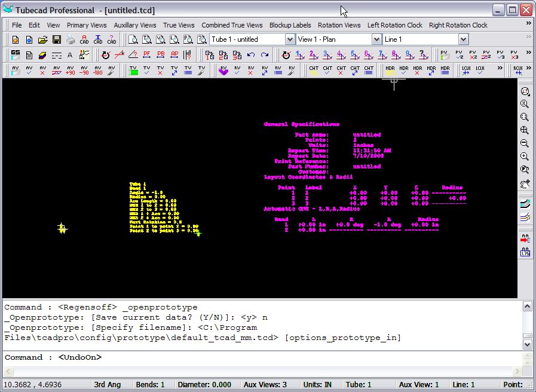Select the pan hand tool
Screen dimensions: 536x392
click(525, 183)
